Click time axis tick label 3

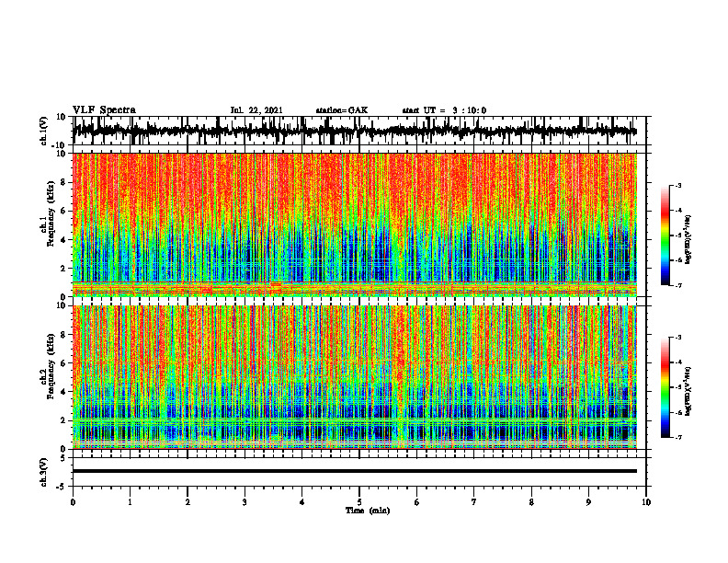(245, 502)
